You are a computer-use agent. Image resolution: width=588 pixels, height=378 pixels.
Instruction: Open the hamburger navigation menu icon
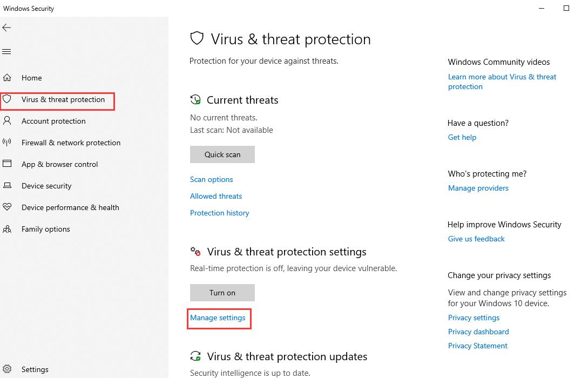6,52
